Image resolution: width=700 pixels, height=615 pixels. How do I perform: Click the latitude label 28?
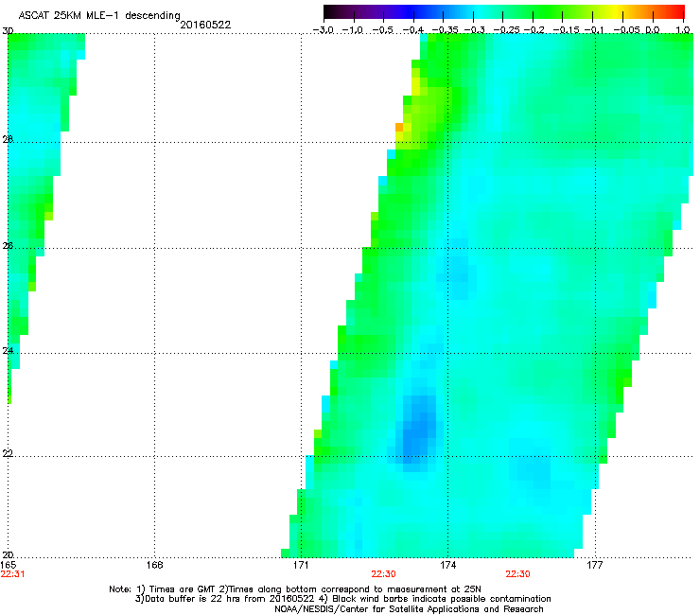pyautogui.click(x=8, y=139)
